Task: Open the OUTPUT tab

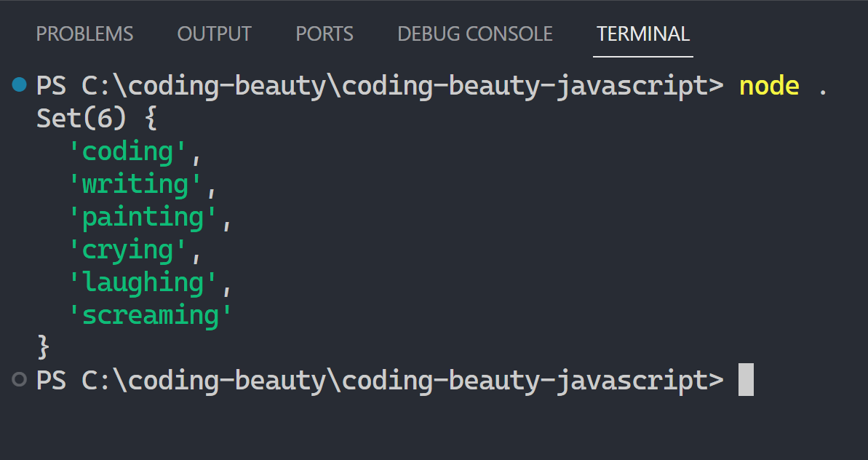Action: pyautogui.click(x=214, y=33)
